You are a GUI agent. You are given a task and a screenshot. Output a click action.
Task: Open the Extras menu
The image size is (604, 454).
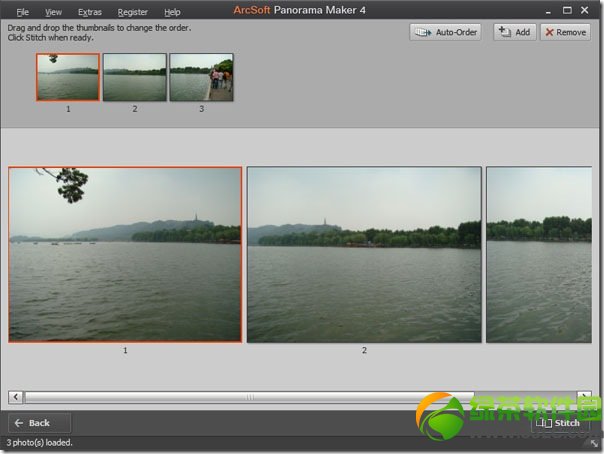tap(90, 12)
